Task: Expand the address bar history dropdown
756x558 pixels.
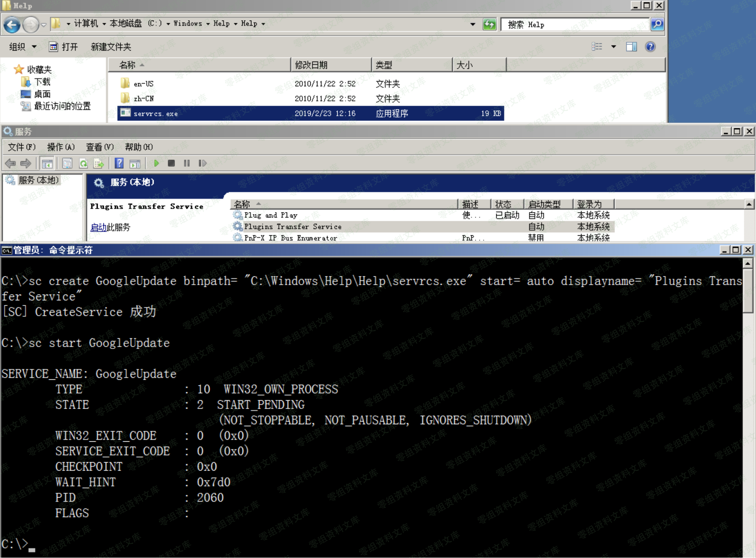Action: 473,24
